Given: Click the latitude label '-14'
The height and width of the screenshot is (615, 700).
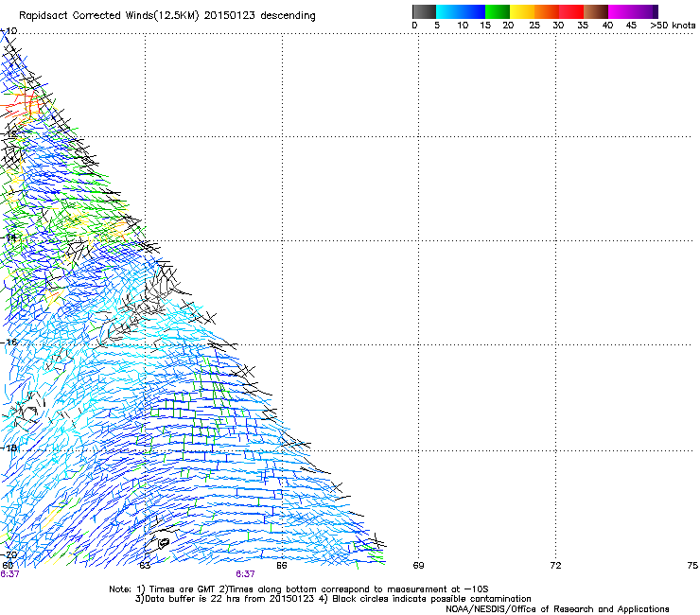Looking at the screenshot, I should click(9, 237).
